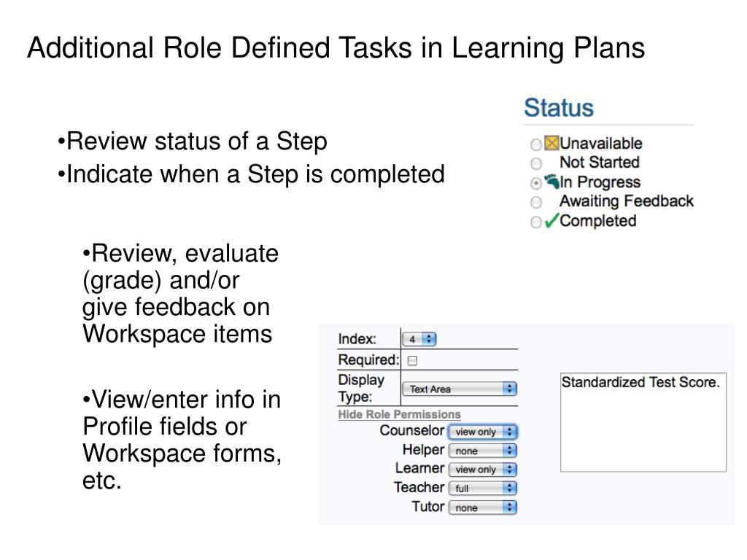Expand the Helper permission dropdown
Image resolution: width=747 pixels, height=560 pixels.
pyautogui.click(x=482, y=451)
